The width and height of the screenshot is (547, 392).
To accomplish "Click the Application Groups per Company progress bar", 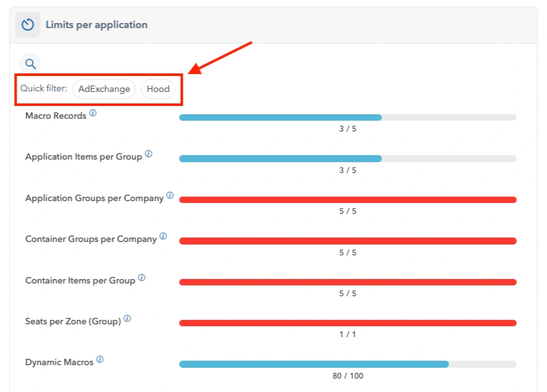I will (x=348, y=200).
